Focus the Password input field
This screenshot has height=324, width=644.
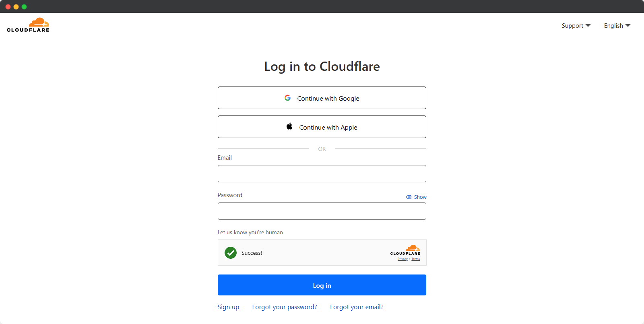coord(322,211)
